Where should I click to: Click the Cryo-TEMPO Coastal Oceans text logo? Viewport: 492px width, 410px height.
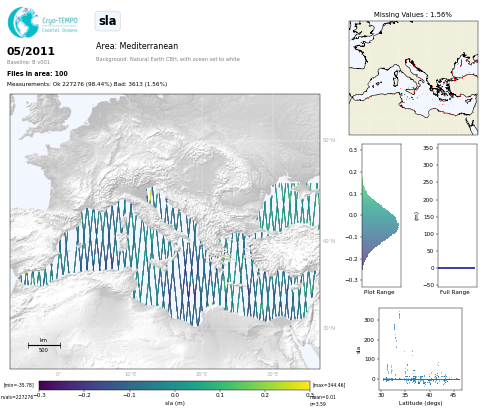point(60,25)
